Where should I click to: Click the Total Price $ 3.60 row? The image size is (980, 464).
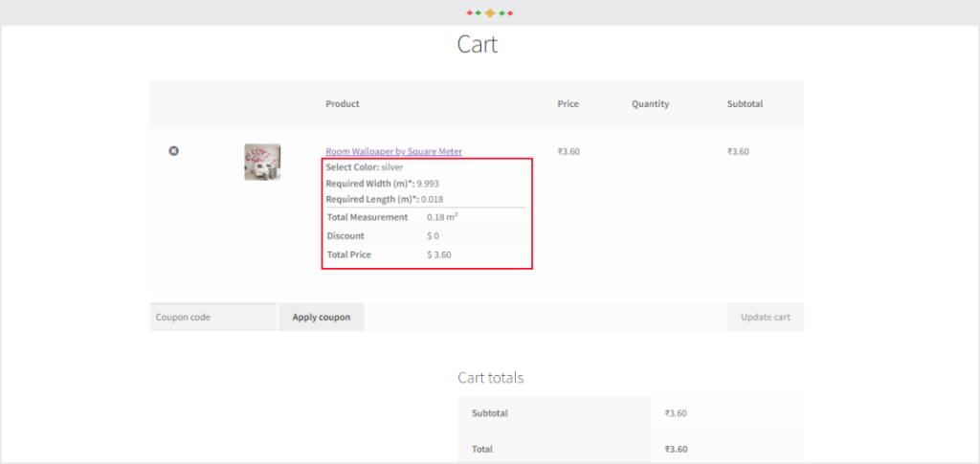pyautogui.click(x=426, y=254)
